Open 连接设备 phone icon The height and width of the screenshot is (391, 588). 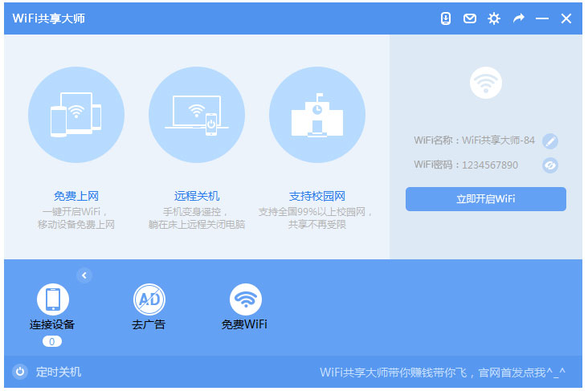(x=53, y=299)
